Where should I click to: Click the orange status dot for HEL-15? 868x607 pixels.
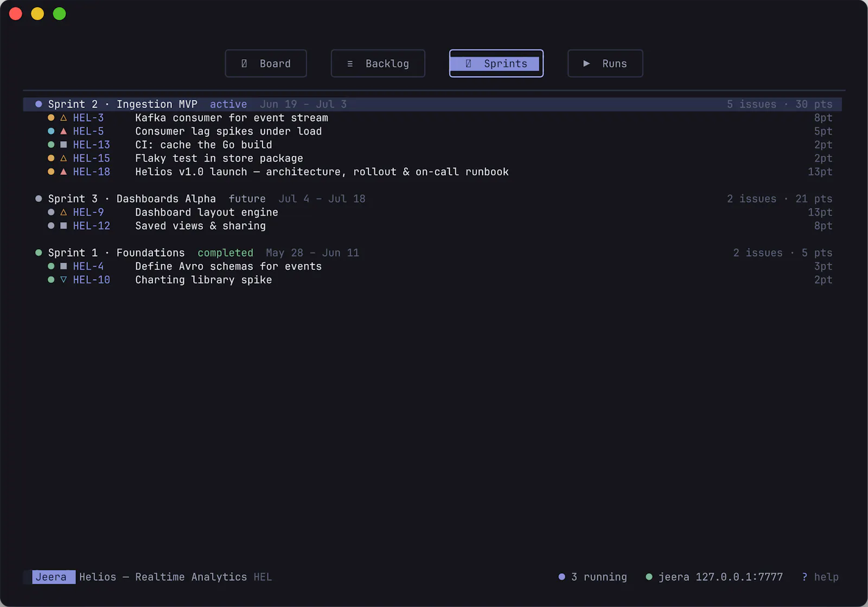coord(51,158)
